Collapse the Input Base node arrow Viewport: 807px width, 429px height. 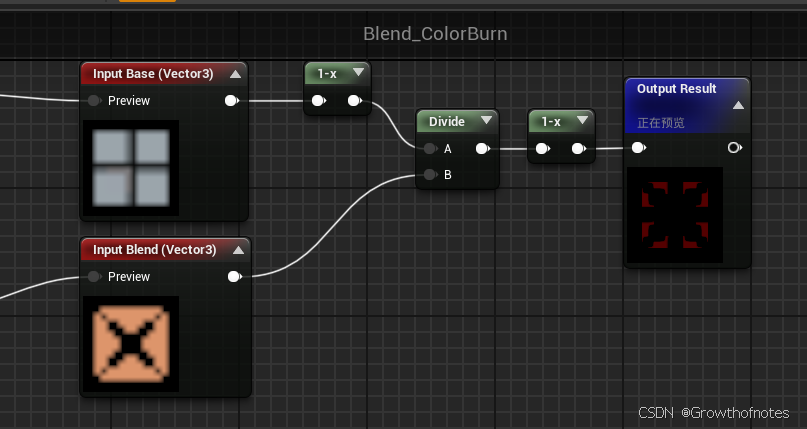tap(235, 74)
